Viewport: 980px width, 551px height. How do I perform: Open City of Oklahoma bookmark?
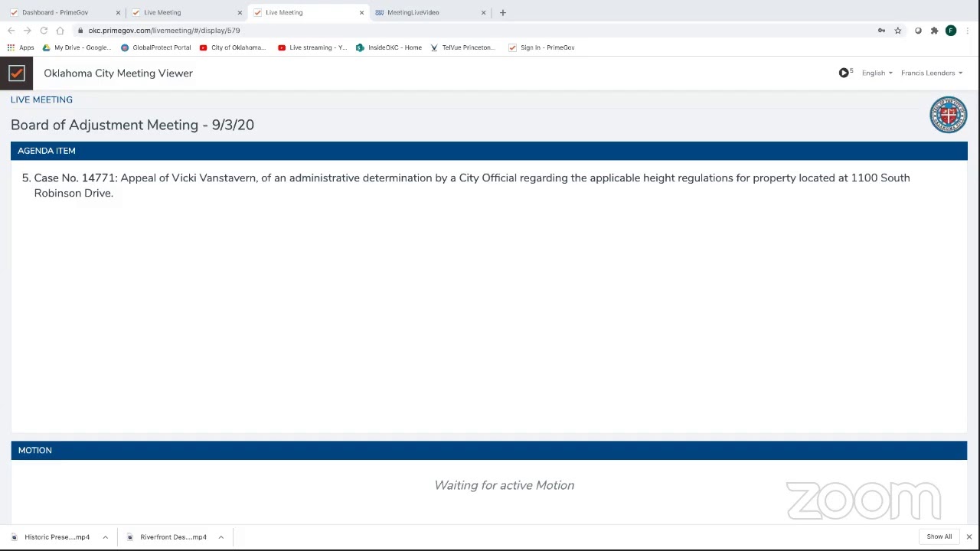233,47
